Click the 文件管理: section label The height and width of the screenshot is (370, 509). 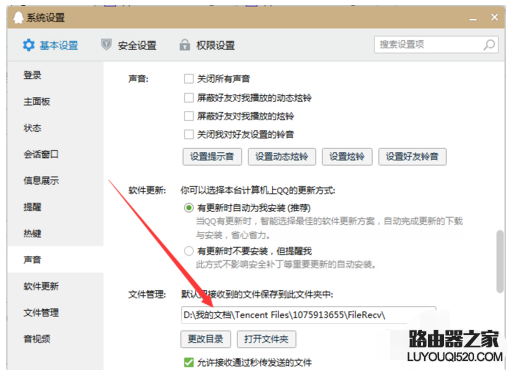[147, 294]
